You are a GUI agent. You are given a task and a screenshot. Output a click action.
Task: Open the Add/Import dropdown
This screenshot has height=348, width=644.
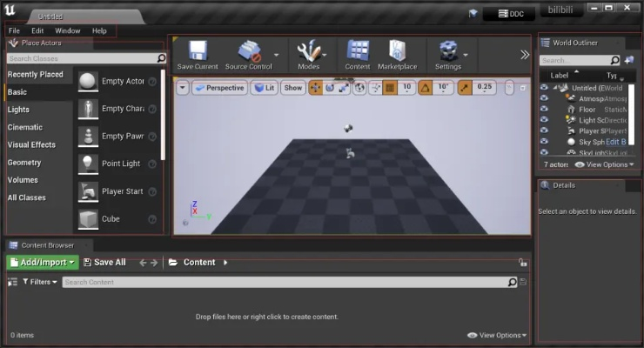click(43, 262)
